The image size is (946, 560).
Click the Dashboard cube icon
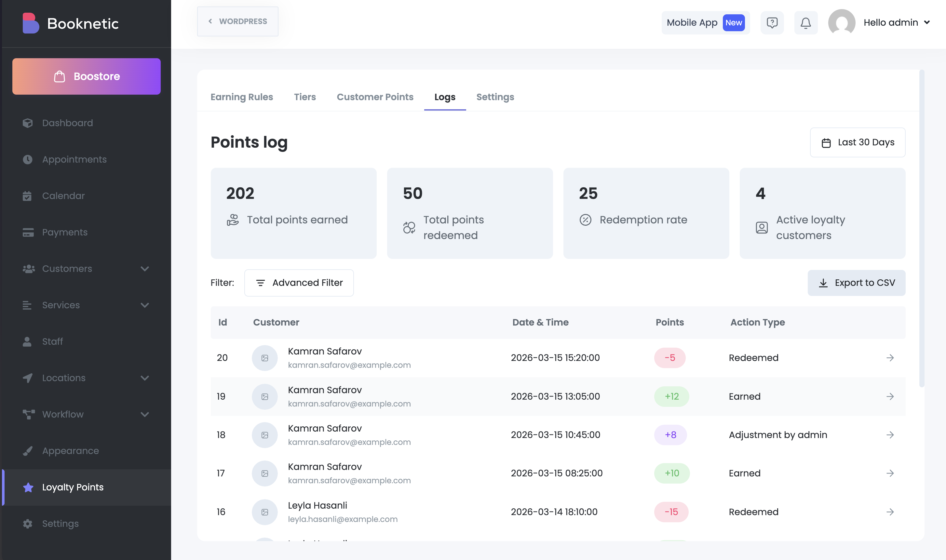pos(28,123)
